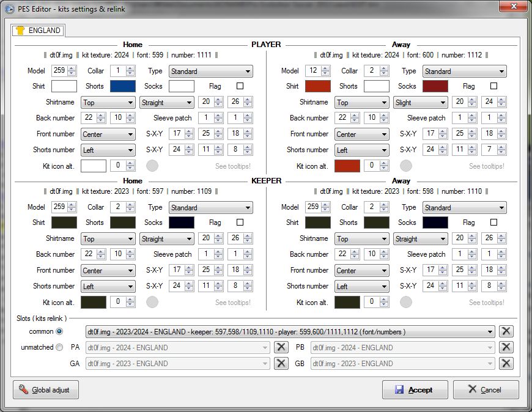Click the X button beside the common slot

point(506,331)
